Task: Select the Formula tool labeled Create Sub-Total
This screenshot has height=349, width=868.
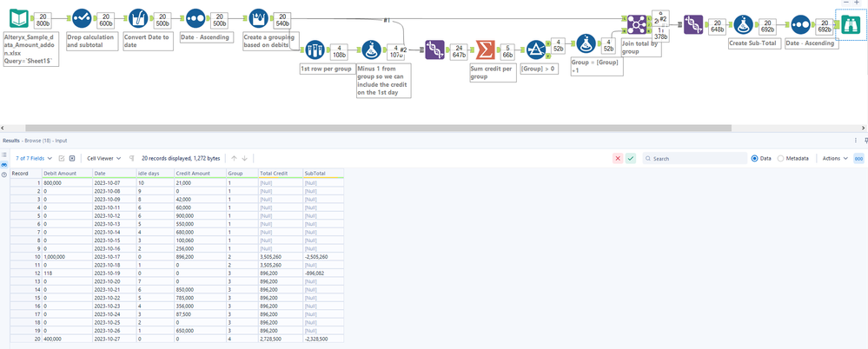Action: (x=744, y=25)
